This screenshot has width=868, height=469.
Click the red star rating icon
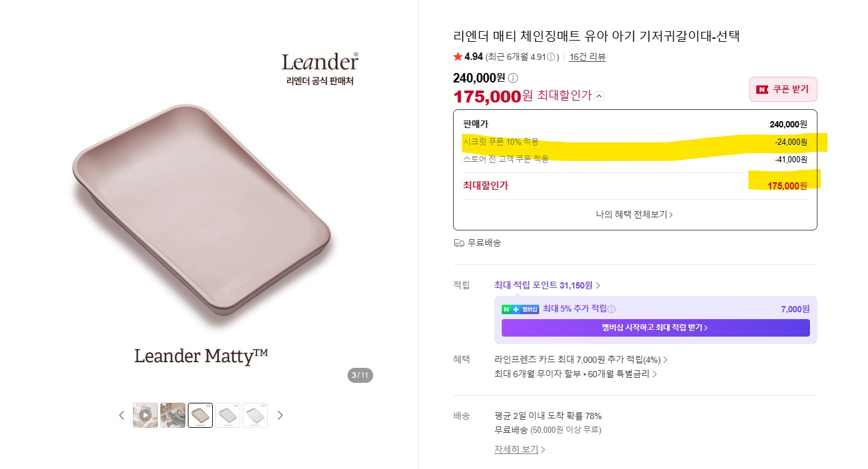click(x=458, y=57)
